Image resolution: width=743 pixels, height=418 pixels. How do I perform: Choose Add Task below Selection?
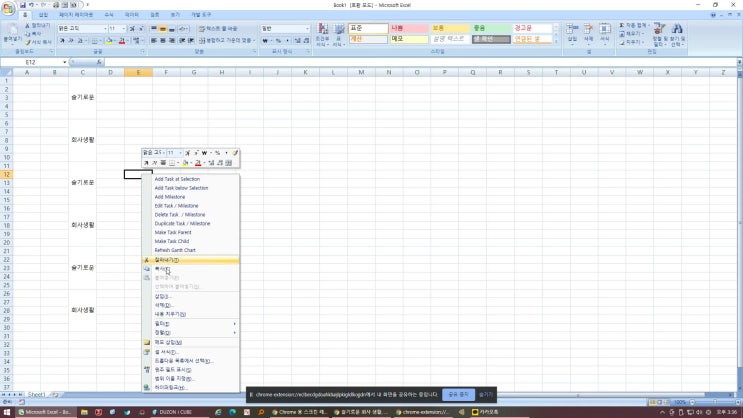181,188
